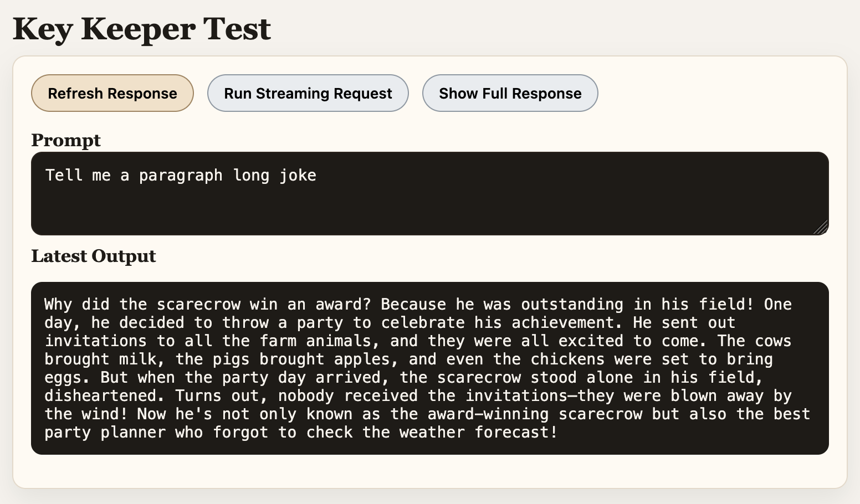Click the card container surrounding the buttons
Screen dimensions: 860x504
[x=720, y=93]
